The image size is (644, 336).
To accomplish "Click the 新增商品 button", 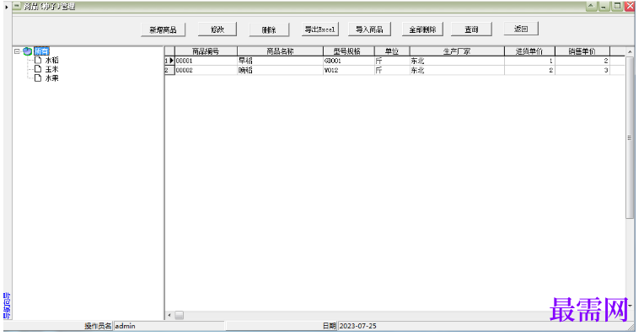I will tap(163, 30).
